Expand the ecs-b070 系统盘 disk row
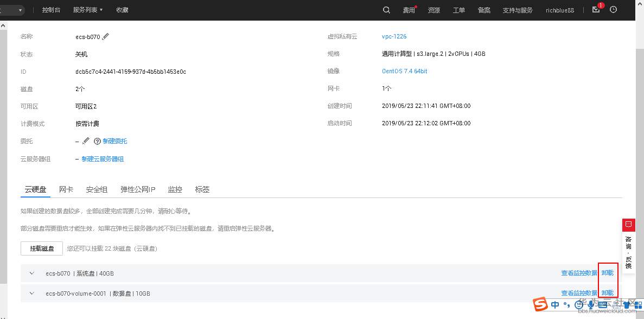The image size is (644, 319). click(32, 273)
